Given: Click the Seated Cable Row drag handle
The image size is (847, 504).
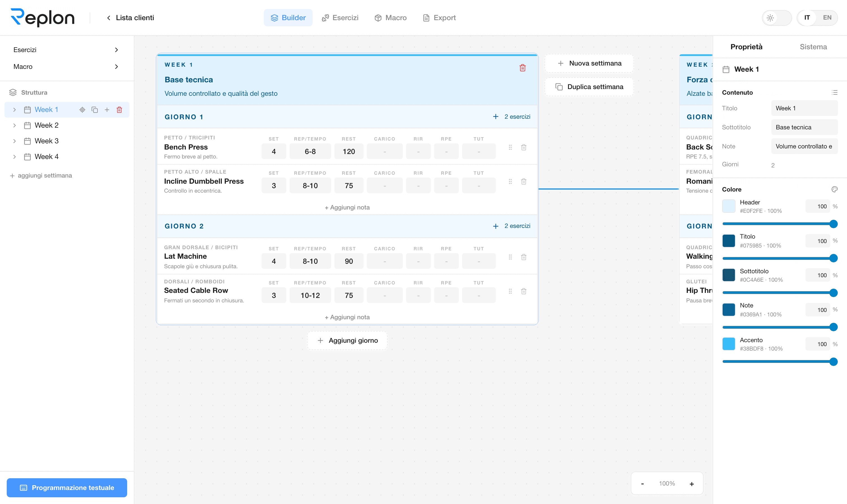Looking at the screenshot, I should [x=510, y=291].
